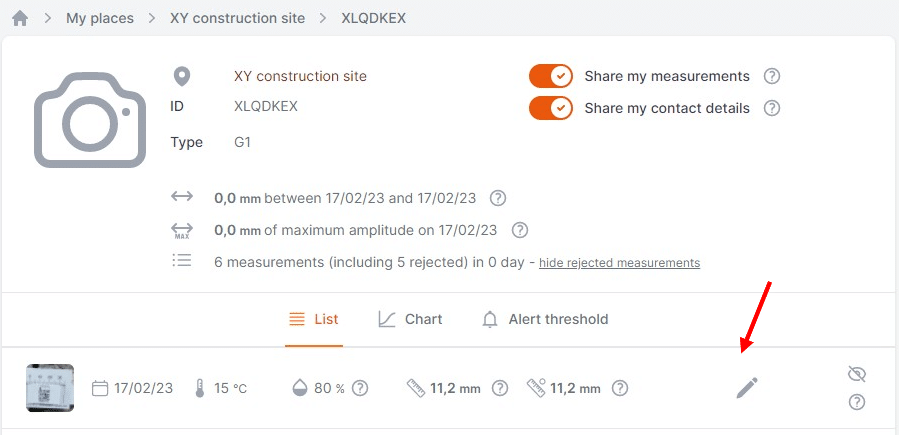Toggle off Share my measurements switch
Image resolution: width=899 pixels, height=435 pixels.
[550, 76]
